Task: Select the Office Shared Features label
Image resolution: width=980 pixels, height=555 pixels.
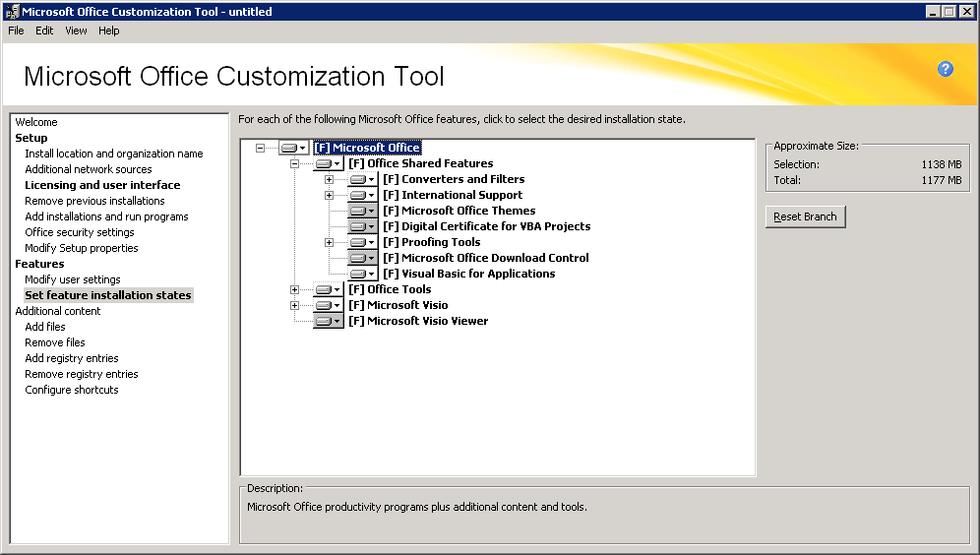Action: (x=420, y=163)
